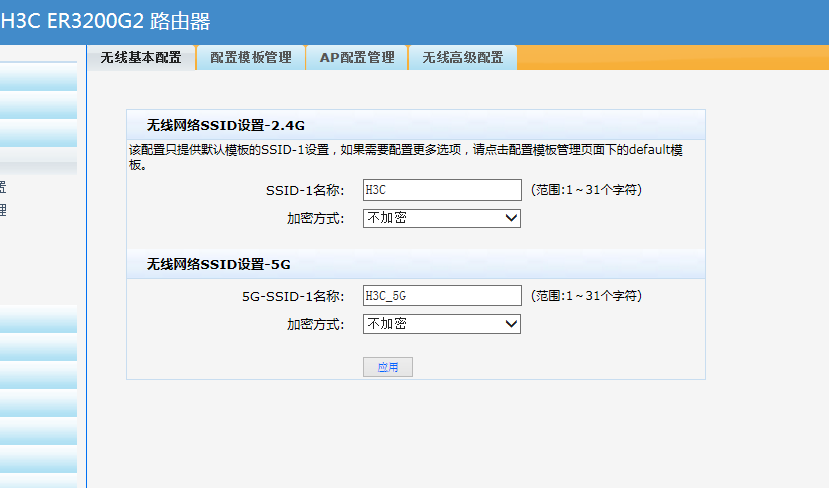Click the 2.4G range hint (范围:1~31个字符)
The width and height of the screenshot is (829, 488).
click(x=586, y=190)
